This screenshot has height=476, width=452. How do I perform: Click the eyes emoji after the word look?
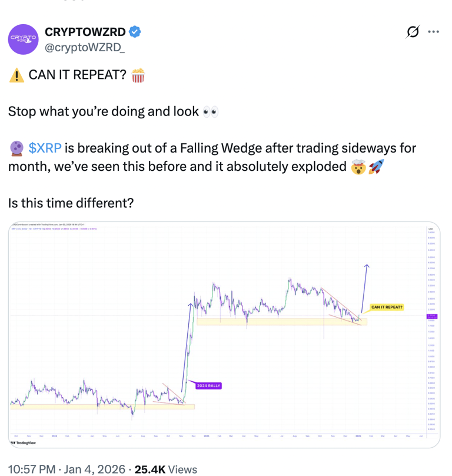point(210,111)
